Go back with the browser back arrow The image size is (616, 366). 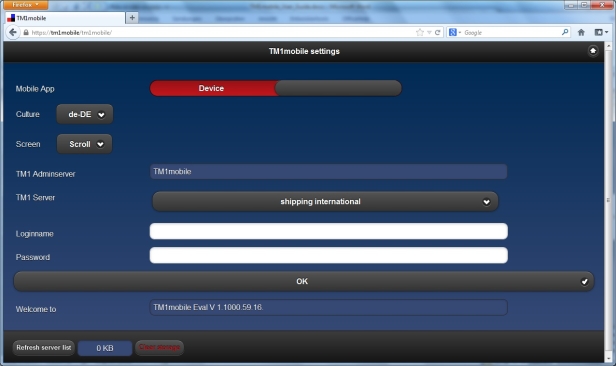coord(13,32)
